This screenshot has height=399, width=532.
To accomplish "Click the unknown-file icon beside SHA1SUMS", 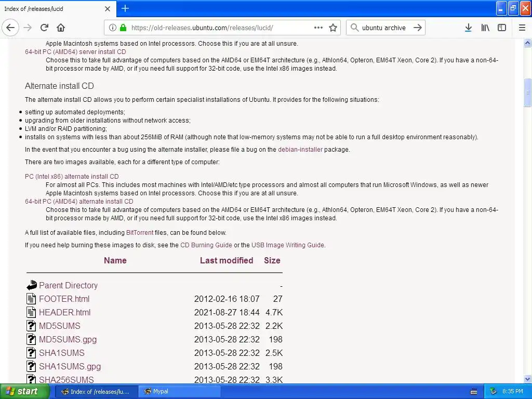I will 31,353.
